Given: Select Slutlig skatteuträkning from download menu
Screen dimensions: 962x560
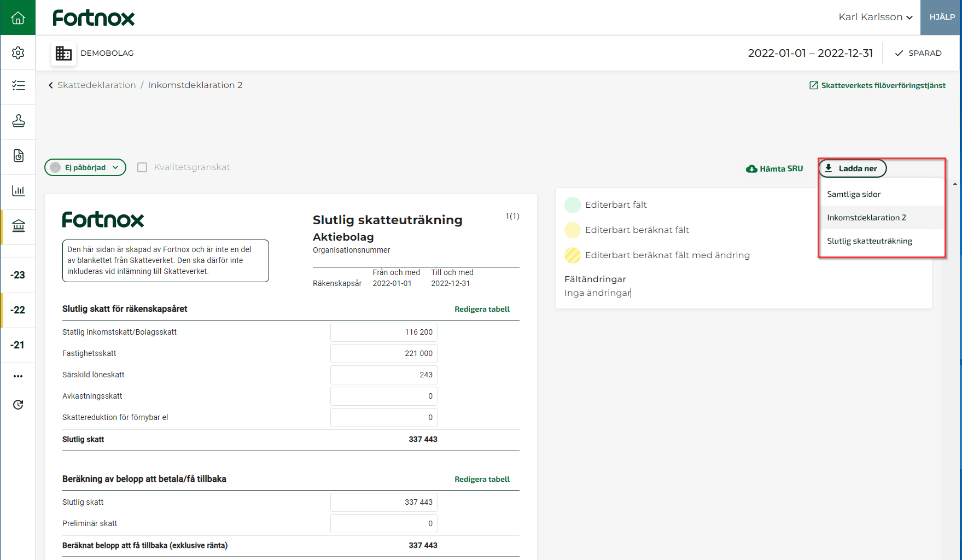Looking at the screenshot, I should tap(882, 241).
